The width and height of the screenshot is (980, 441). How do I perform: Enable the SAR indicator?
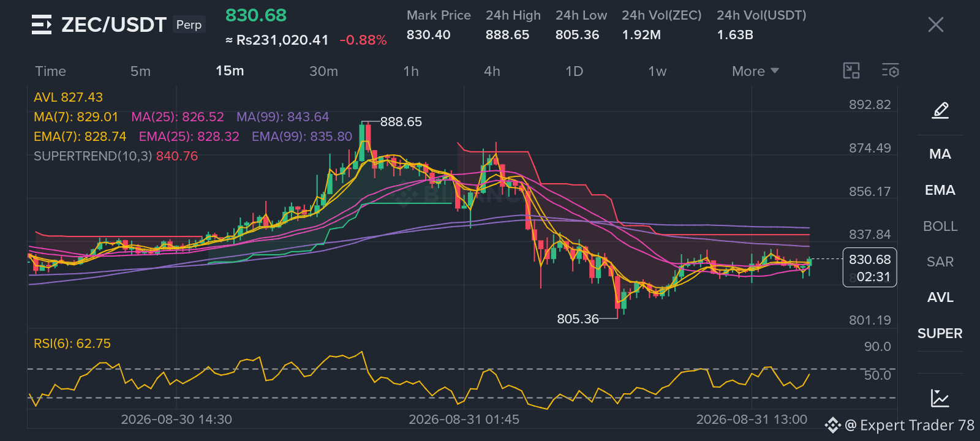(940, 262)
